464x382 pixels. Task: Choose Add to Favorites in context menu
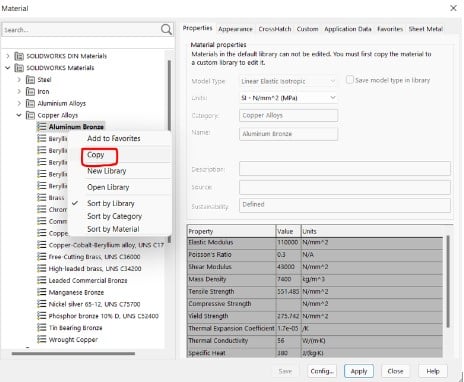pos(114,138)
